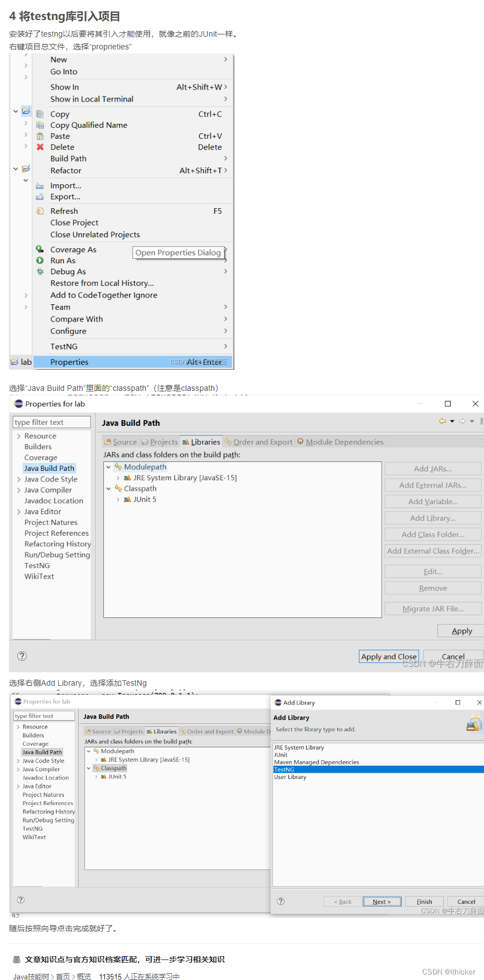This screenshot has width=484, height=980.
Task: Switch to the Projects tab
Action: [x=159, y=442]
